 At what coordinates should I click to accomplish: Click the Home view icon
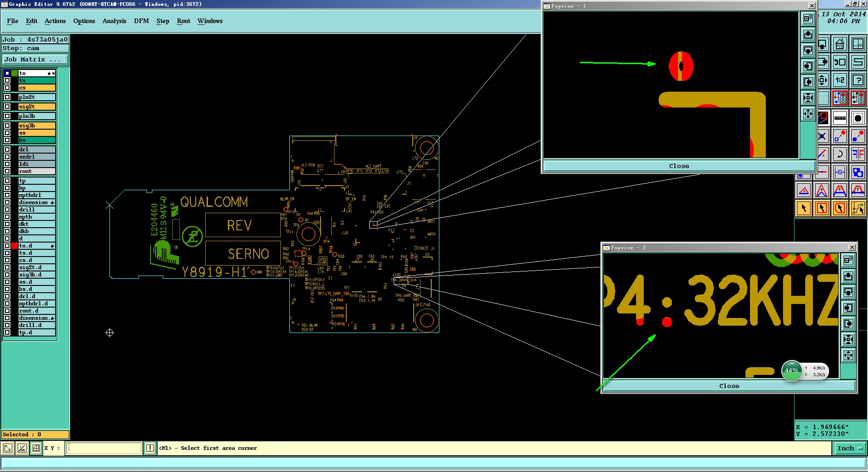(x=840, y=44)
